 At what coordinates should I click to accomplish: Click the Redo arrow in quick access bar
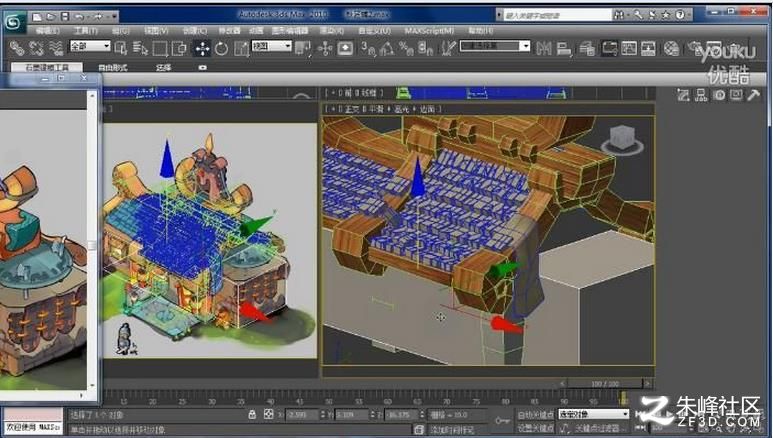pos(98,17)
